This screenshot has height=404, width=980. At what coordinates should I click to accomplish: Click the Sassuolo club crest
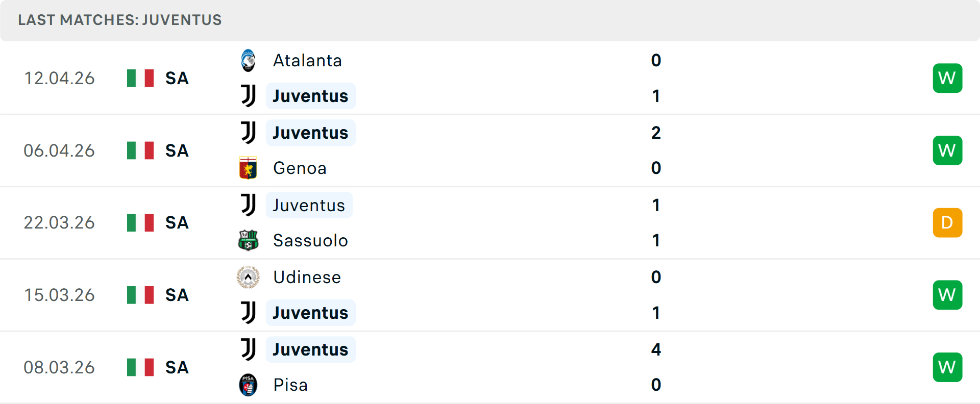click(248, 240)
